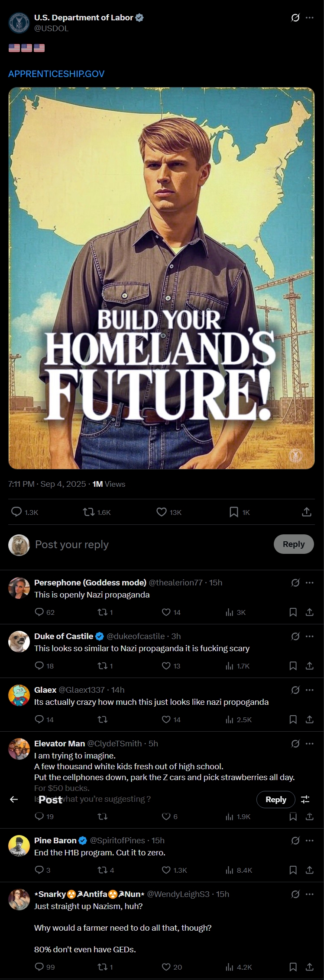This screenshot has width=324, height=980.
Task: Open reply sorting filter options
Action: click(305, 799)
